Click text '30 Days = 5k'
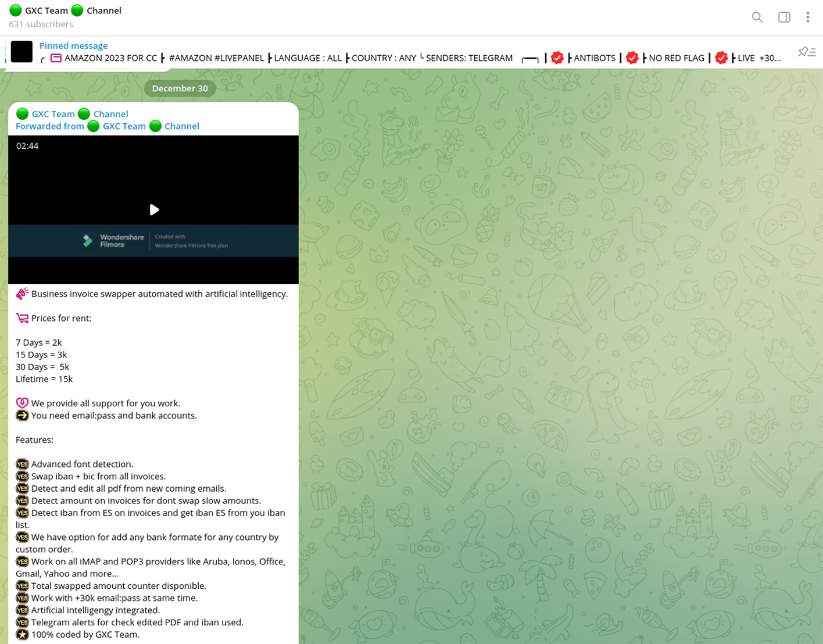The width and height of the screenshot is (823, 644). coord(42,367)
